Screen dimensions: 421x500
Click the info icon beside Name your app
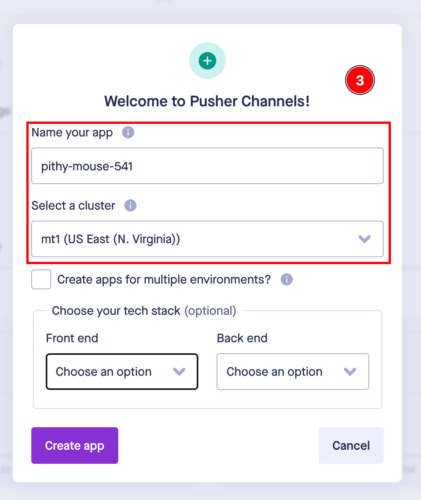click(x=128, y=132)
